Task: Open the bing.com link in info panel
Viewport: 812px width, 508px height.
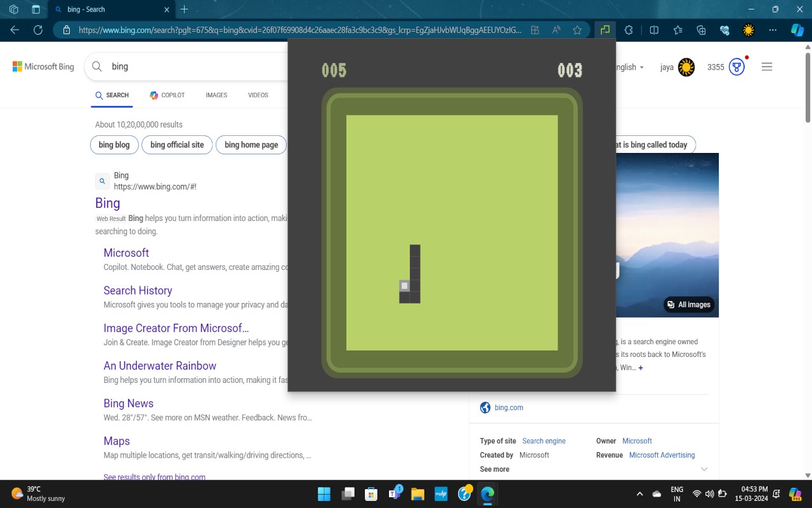Action: click(509, 408)
